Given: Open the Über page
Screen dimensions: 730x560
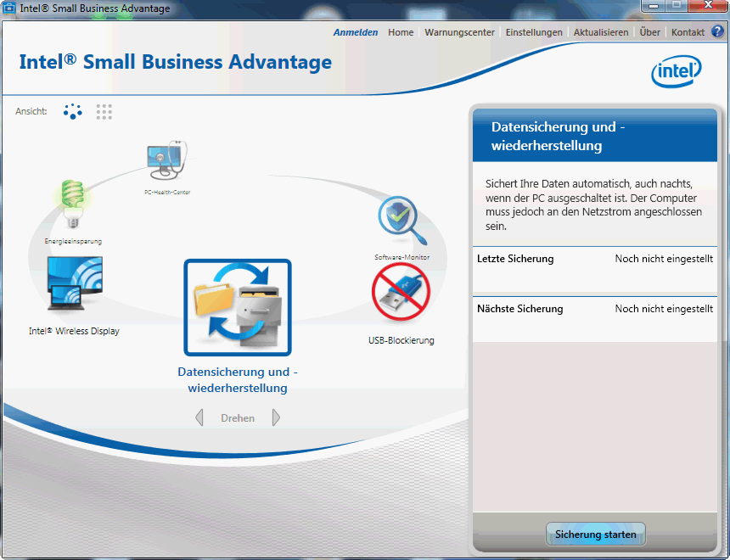Looking at the screenshot, I should pos(650,32).
